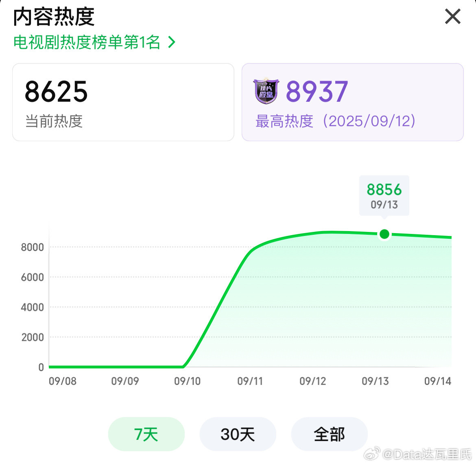This screenshot has height=465, width=476.
Task: Click the 09/10 axis date
Action: coord(187,381)
